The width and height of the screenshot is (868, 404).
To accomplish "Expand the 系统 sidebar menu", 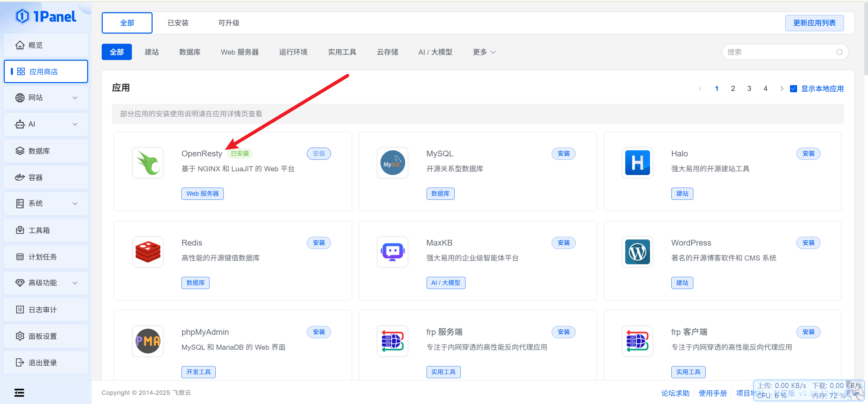I will click(x=46, y=204).
